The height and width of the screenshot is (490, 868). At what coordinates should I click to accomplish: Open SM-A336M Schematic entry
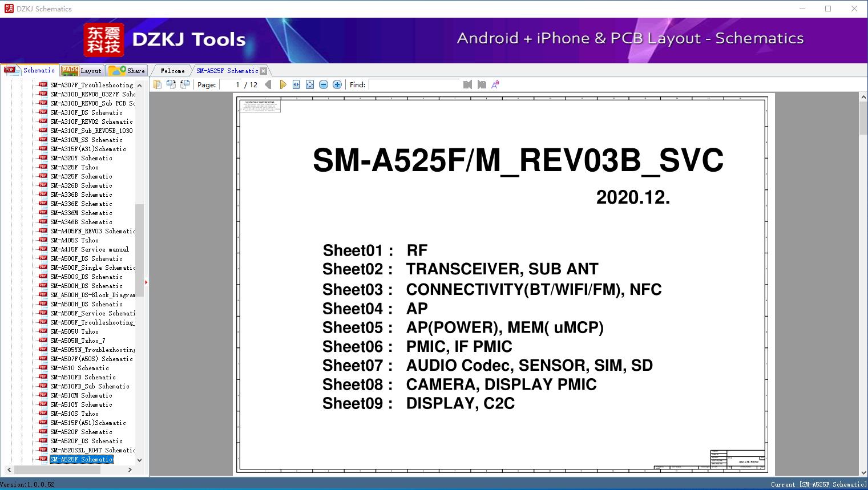tap(81, 213)
